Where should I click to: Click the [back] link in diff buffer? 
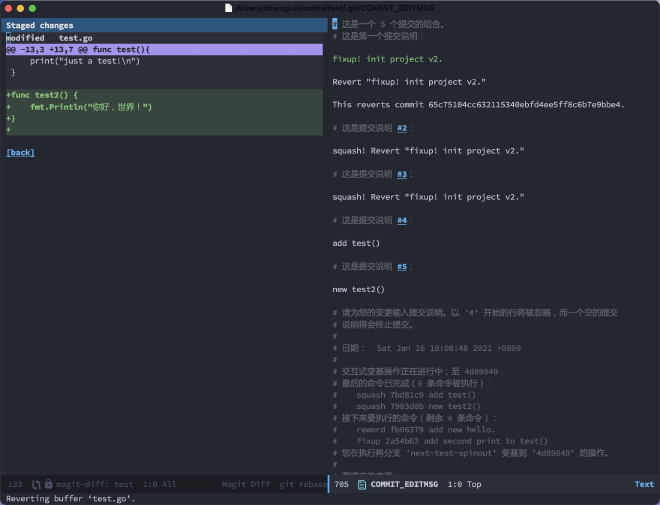pos(20,153)
